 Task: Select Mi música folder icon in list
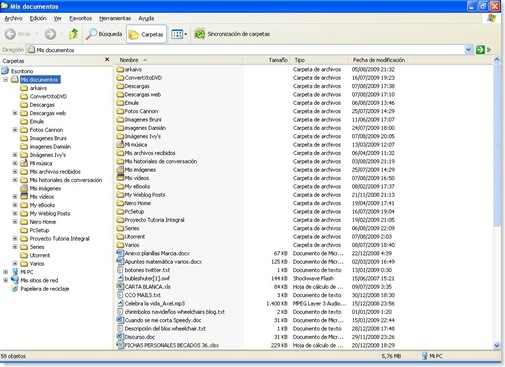(120, 144)
